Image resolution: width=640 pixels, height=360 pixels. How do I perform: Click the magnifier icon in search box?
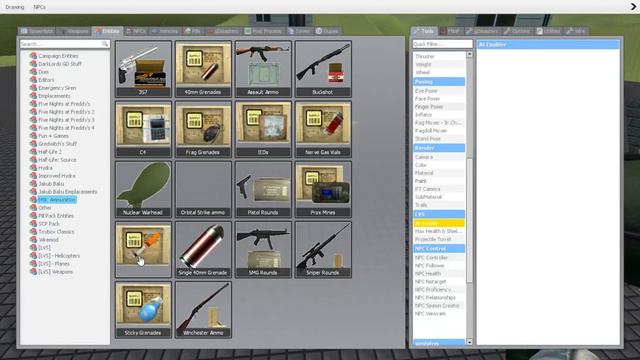105,44
